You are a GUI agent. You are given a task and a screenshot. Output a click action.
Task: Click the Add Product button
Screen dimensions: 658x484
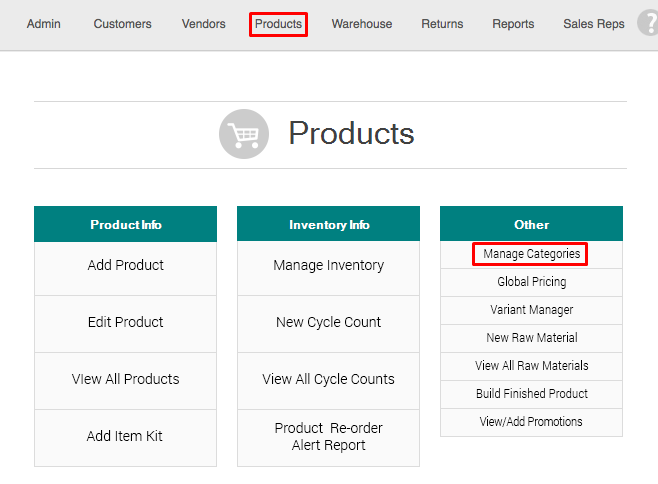[125, 266]
